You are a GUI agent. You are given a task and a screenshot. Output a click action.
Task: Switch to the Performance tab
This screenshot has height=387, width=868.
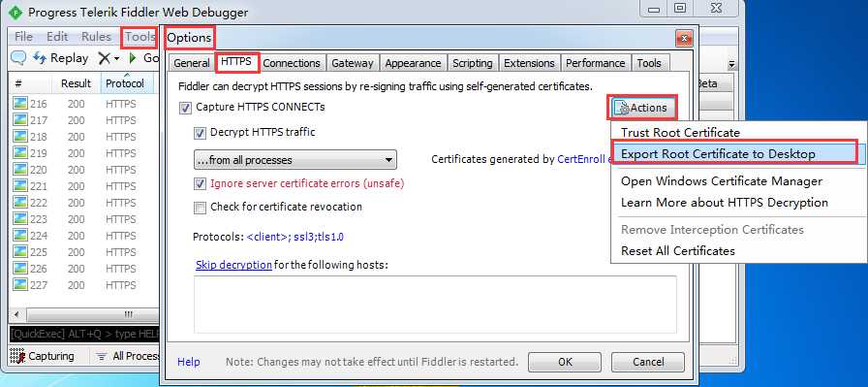pyautogui.click(x=595, y=63)
